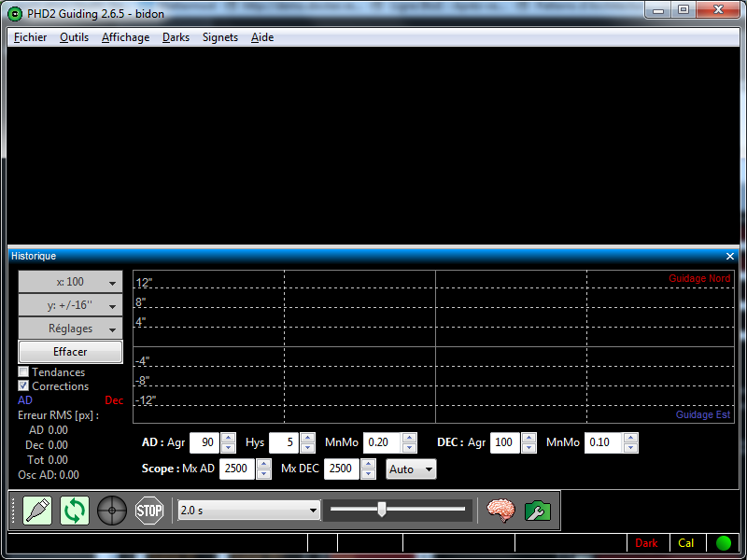Open the Fichier menu
This screenshot has width=747, height=560.
click(x=30, y=37)
